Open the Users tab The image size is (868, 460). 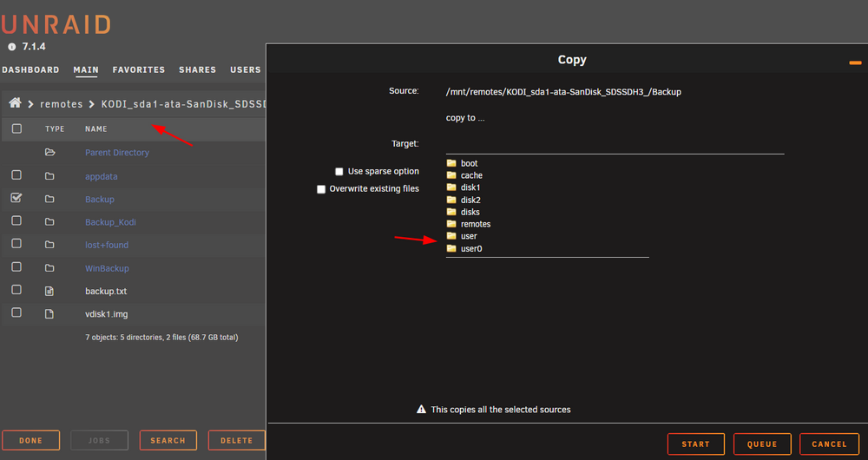click(246, 69)
